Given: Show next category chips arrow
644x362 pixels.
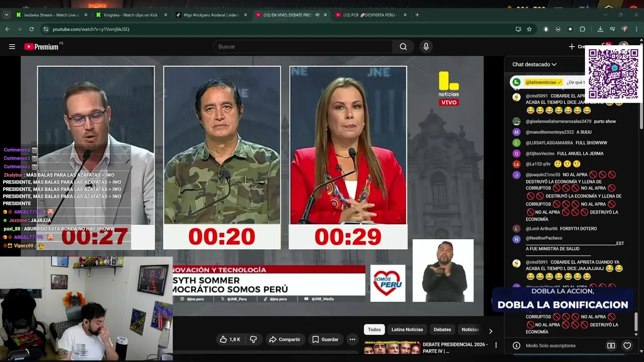Looking at the screenshot, I should pyautogui.click(x=491, y=331).
